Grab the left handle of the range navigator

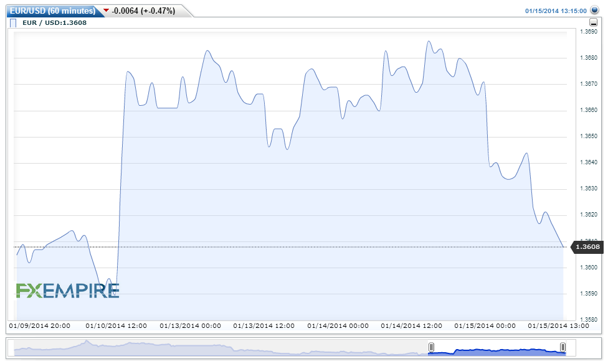point(431,347)
